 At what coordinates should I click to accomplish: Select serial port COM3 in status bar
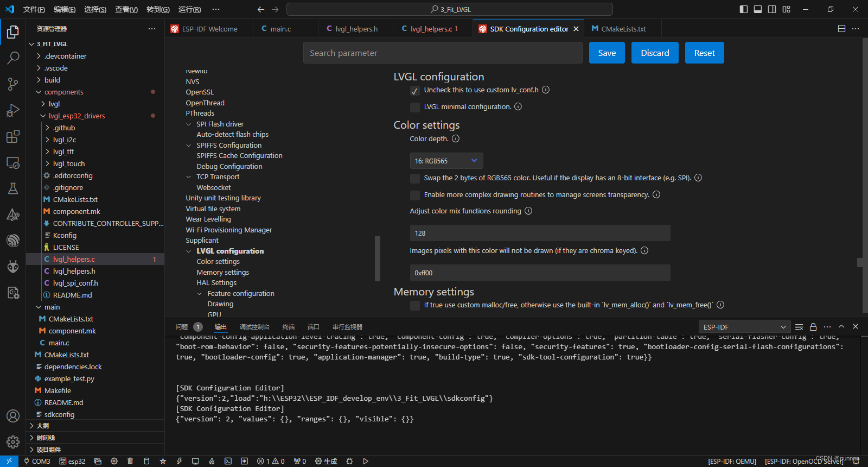point(37,461)
